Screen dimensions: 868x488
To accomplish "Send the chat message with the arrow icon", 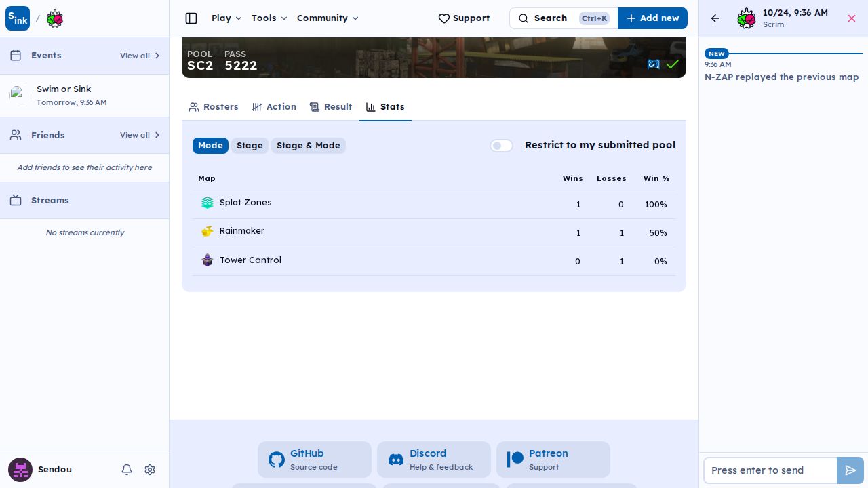I will tap(850, 470).
